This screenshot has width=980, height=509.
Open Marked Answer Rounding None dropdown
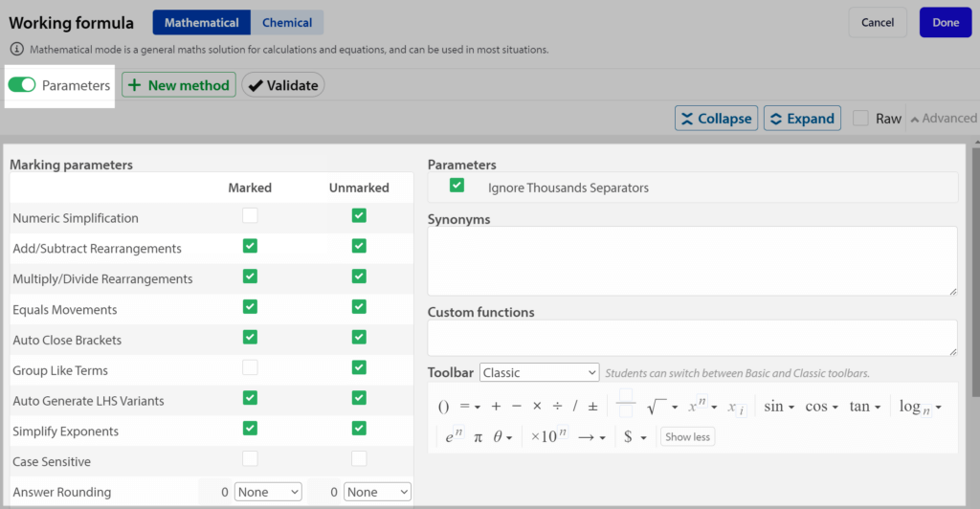268,492
